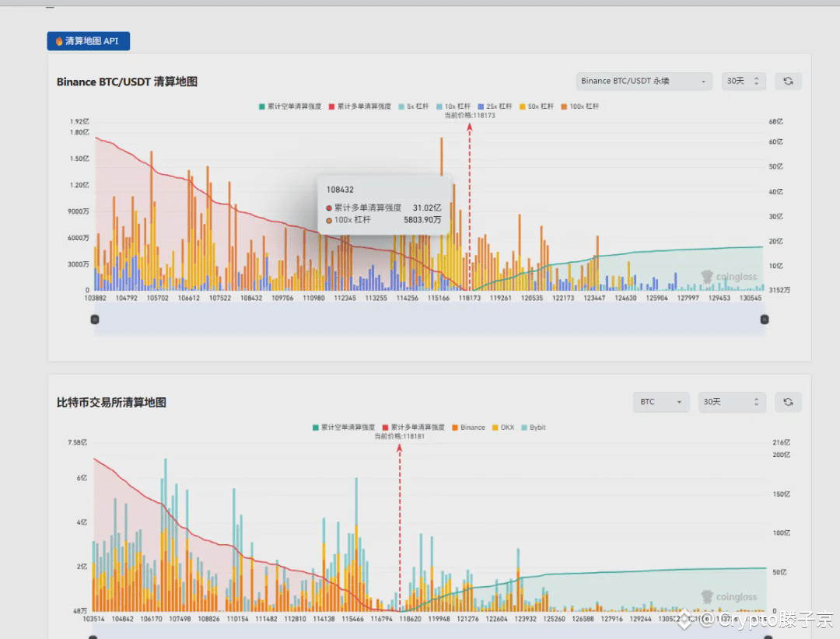This screenshot has height=639, width=840.
Task: Toggle the 累计多单清算强度 legend in the Binance chart
Action: click(x=359, y=106)
